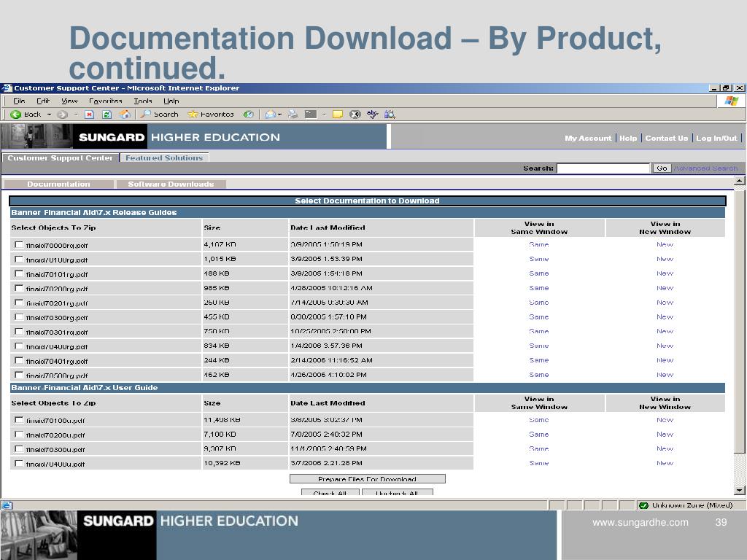Viewport: 747px width, 560px height.
Task: Open the Back history dropdown arrow
Action: (49, 114)
